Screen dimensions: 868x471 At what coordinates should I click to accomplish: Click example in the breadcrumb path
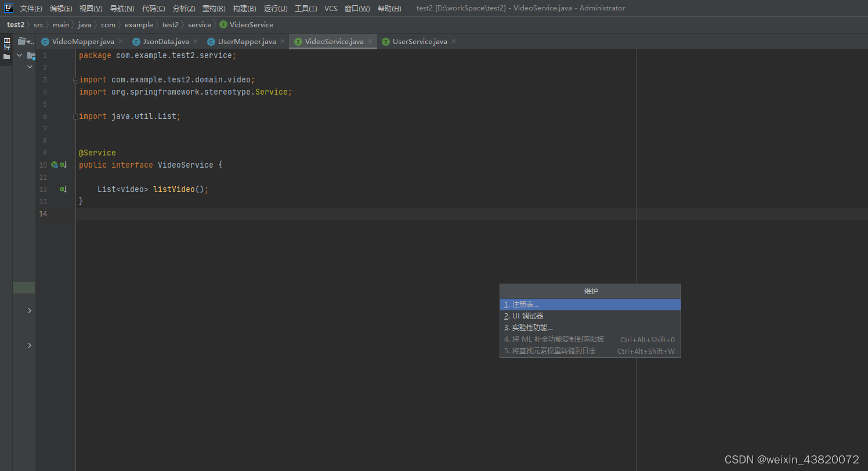pos(139,25)
